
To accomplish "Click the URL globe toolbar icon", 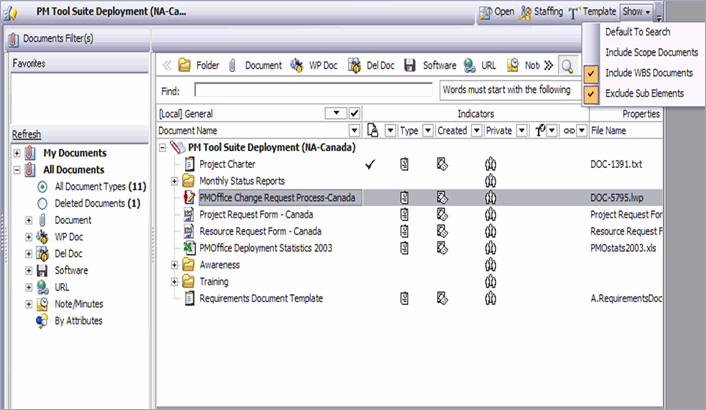I will 469,66.
